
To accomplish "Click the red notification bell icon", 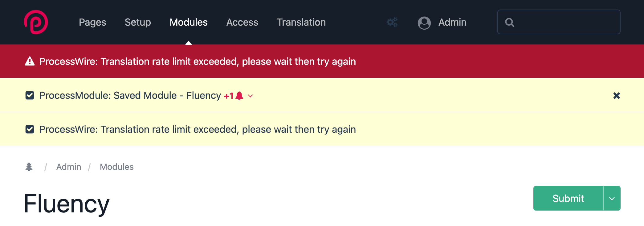I will (239, 96).
